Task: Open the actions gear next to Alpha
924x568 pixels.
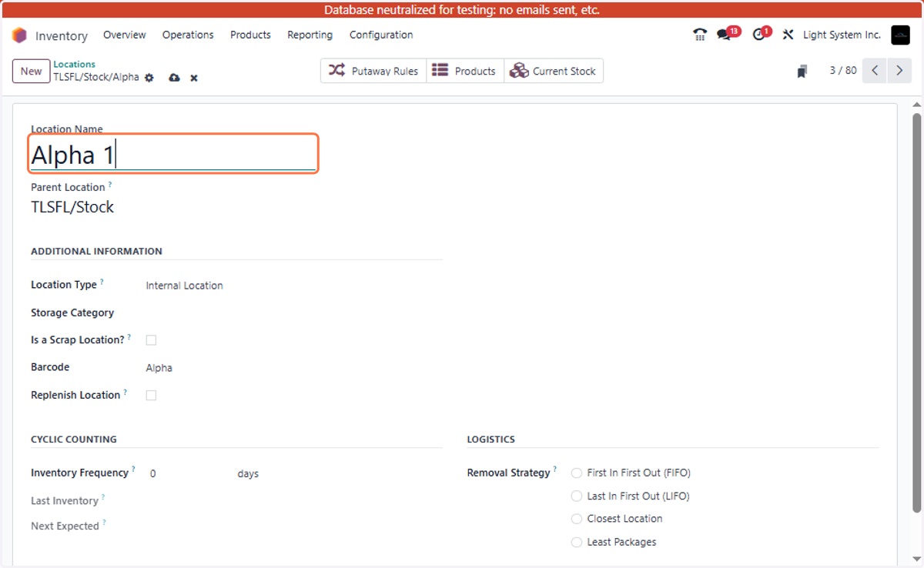Action: (x=149, y=78)
